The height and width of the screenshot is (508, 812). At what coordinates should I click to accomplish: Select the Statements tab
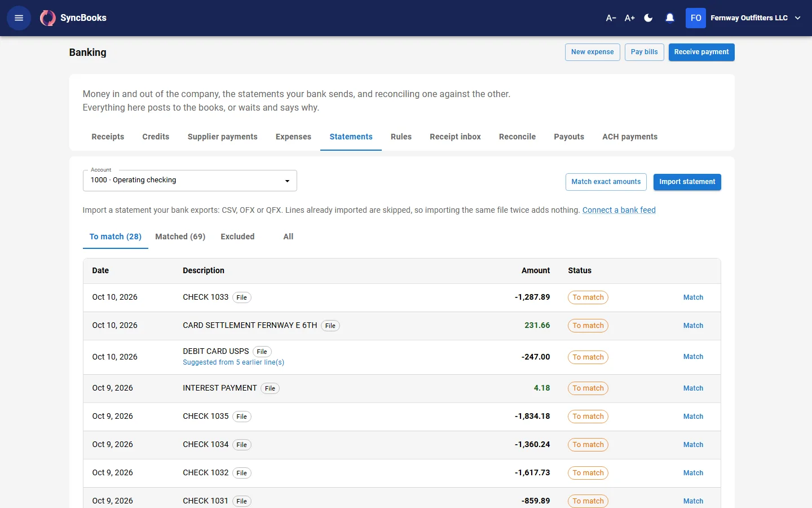click(x=351, y=137)
